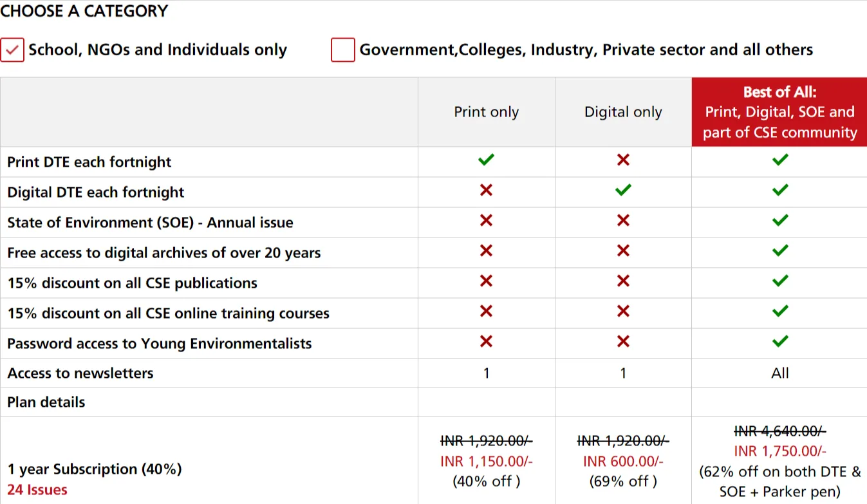Click green check for Print DTE under Print only

click(x=487, y=160)
